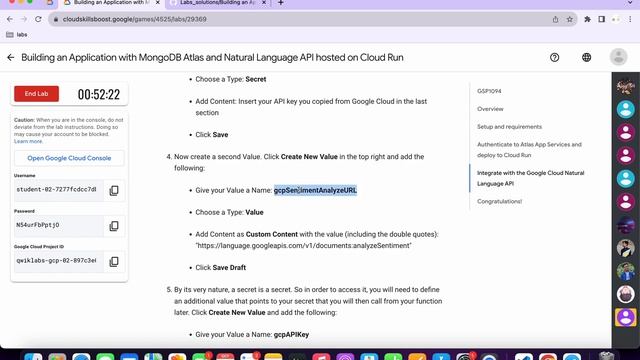Click the browser address bar URL
Image resolution: width=640 pixels, height=360 pixels.
[135, 19]
